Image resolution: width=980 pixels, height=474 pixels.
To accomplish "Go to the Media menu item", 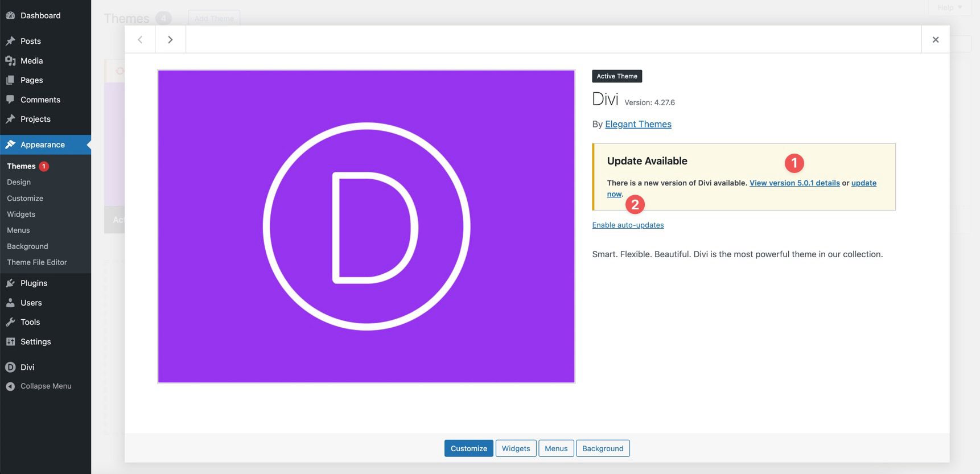I will pos(46,60).
